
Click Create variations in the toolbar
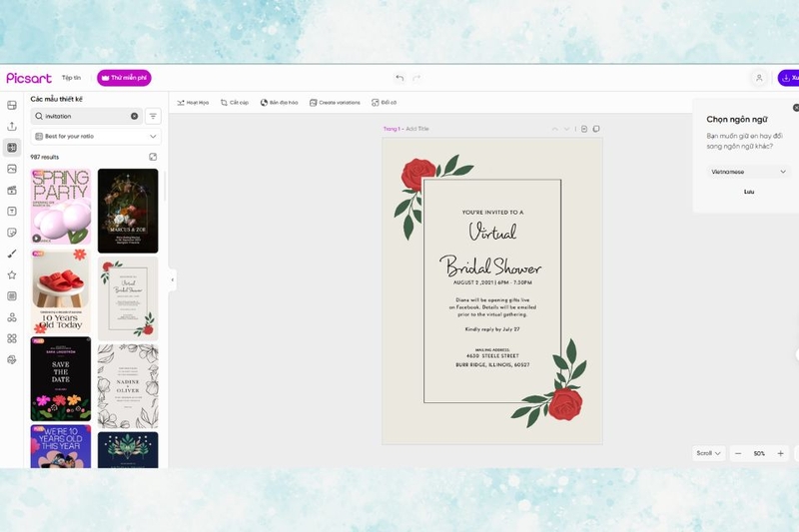(335, 103)
